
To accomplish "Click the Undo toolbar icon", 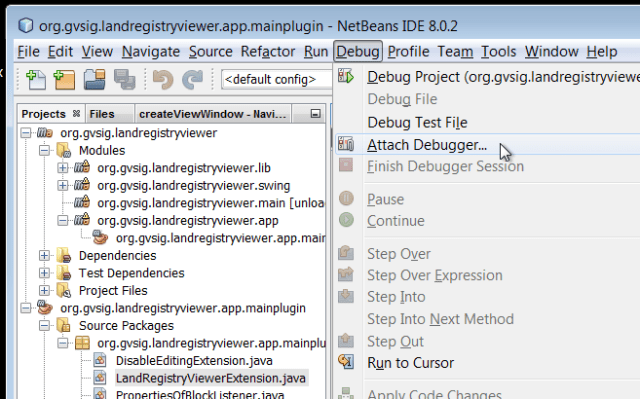I will 163,79.
